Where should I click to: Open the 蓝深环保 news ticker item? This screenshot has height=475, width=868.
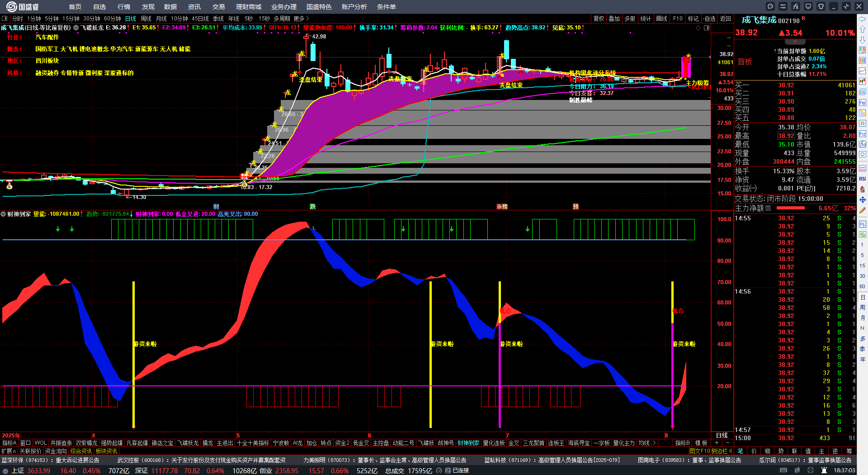(x=51, y=460)
